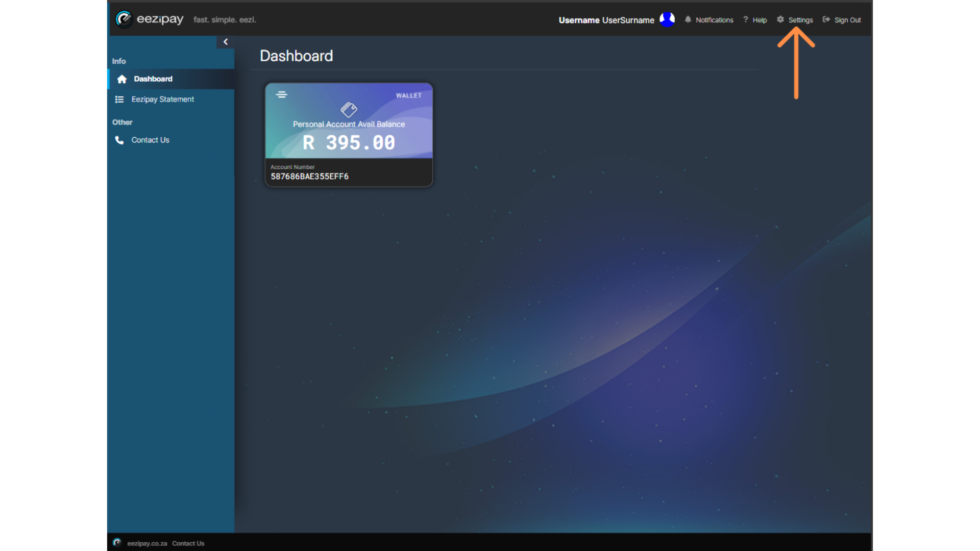Click the Settings gear icon
This screenshot has height=551, width=980.
780,19
